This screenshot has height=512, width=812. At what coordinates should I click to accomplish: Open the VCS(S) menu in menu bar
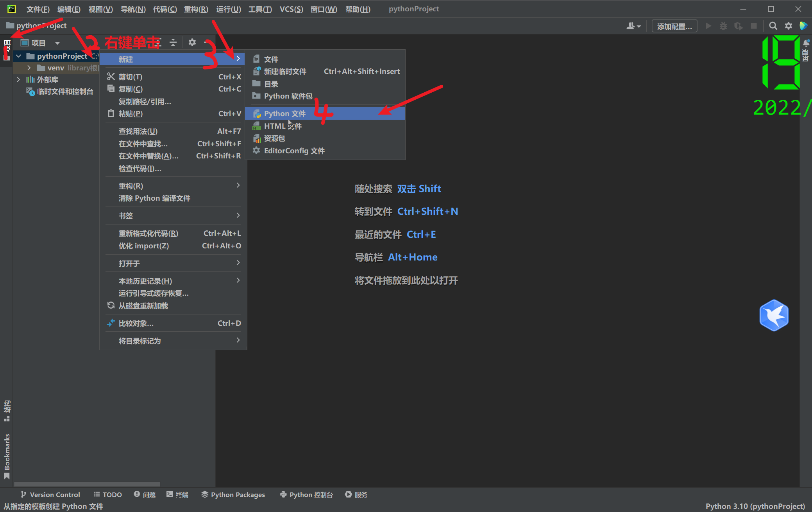[291, 9]
